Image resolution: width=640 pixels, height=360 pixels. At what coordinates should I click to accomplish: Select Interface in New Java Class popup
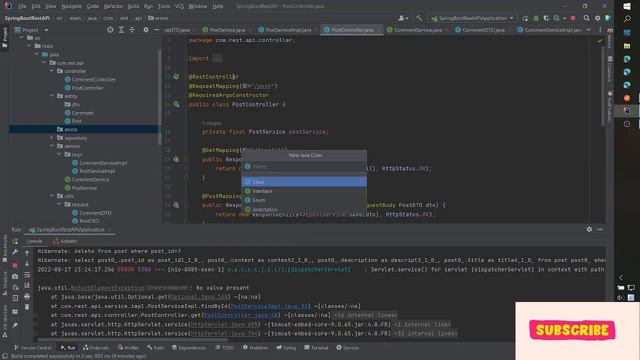[x=304, y=191]
